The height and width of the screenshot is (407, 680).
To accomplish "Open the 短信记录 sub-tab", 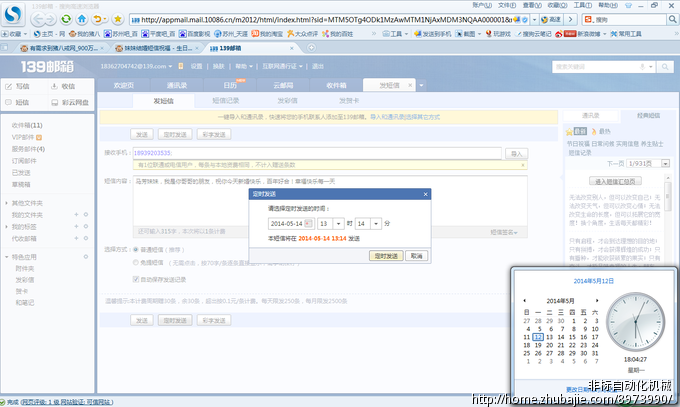I will click(226, 101).
